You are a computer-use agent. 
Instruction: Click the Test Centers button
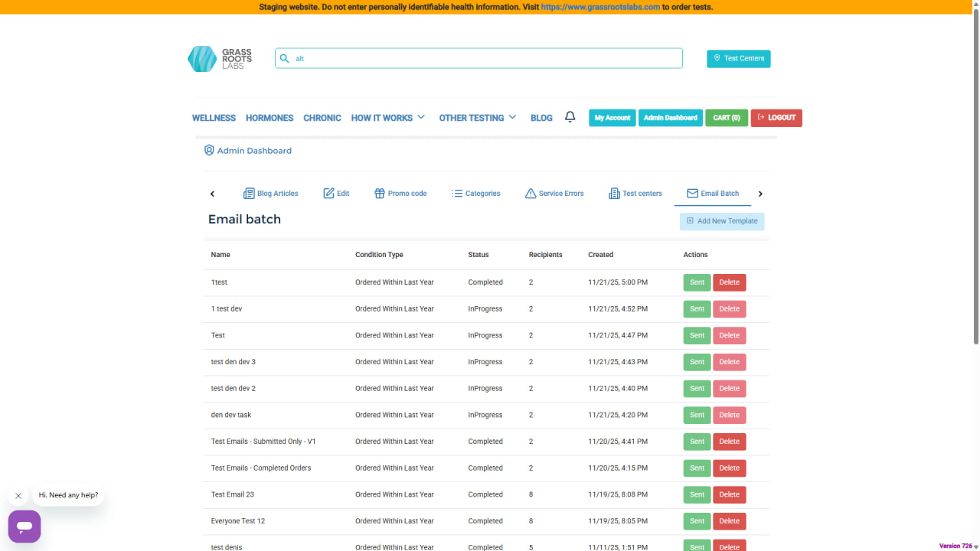click(x=739, y=58)
